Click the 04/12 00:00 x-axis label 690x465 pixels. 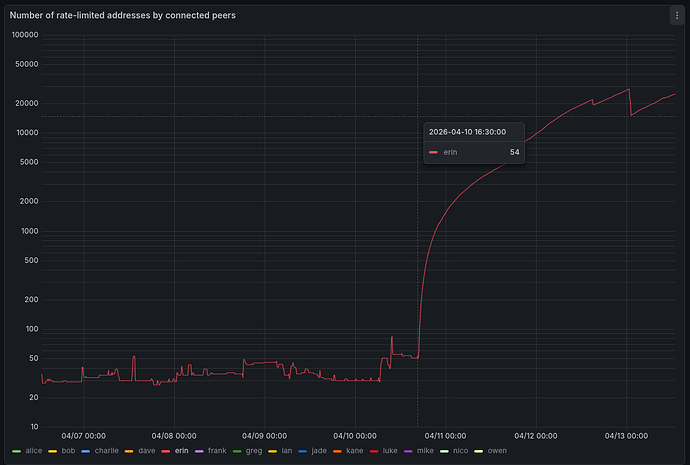(x=536, y=435)
